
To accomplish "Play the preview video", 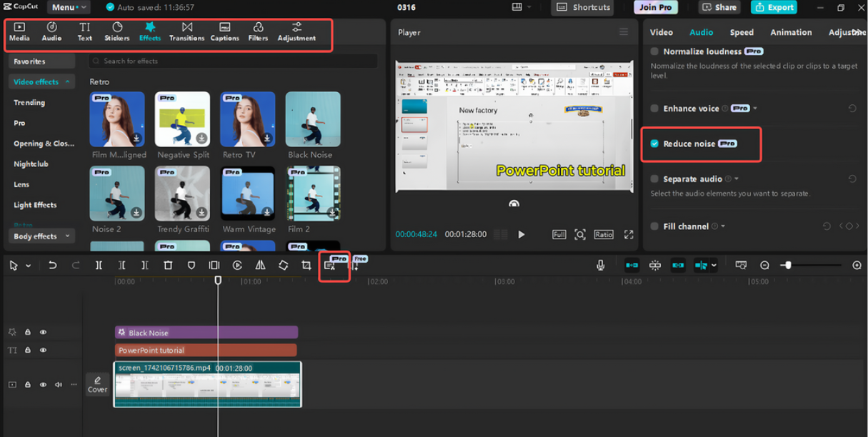I will (521, 234).
